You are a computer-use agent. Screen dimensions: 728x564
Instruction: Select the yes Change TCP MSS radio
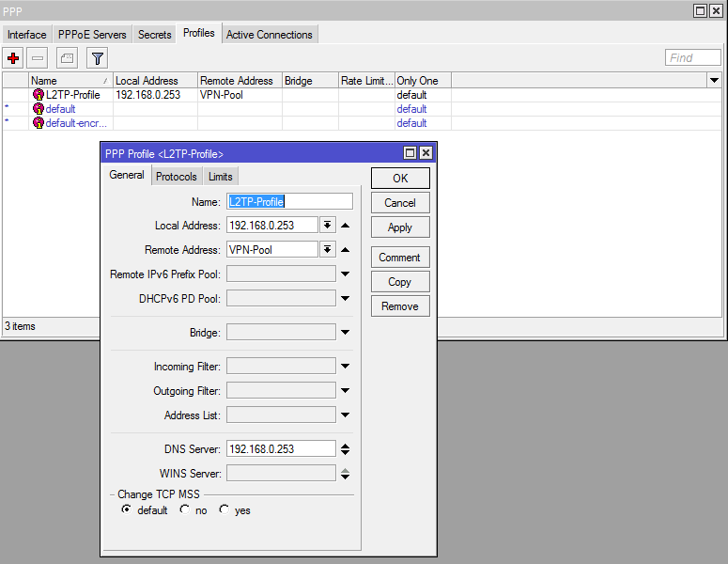tap(225, 509)
